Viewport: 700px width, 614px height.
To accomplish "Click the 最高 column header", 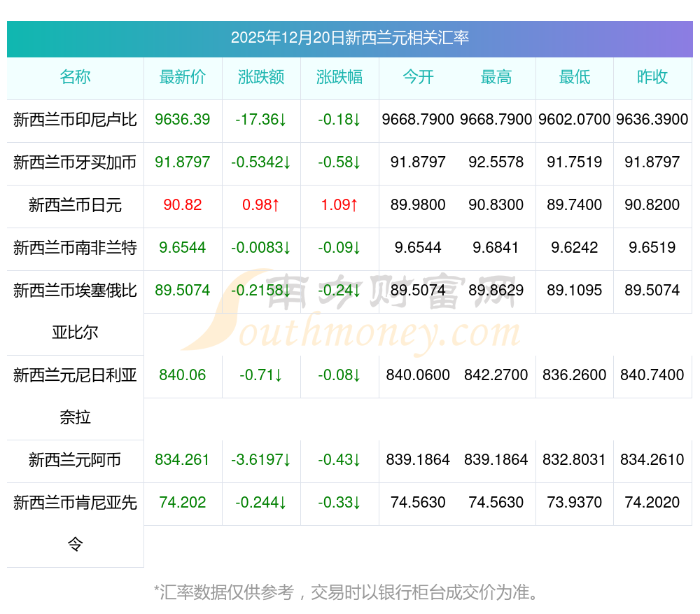I will tap(496, 78).
